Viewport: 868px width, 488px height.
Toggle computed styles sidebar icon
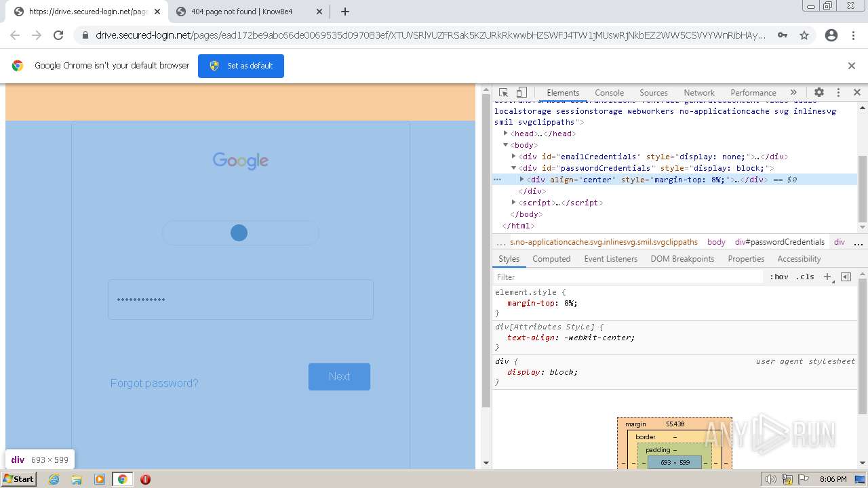[846, 277]
